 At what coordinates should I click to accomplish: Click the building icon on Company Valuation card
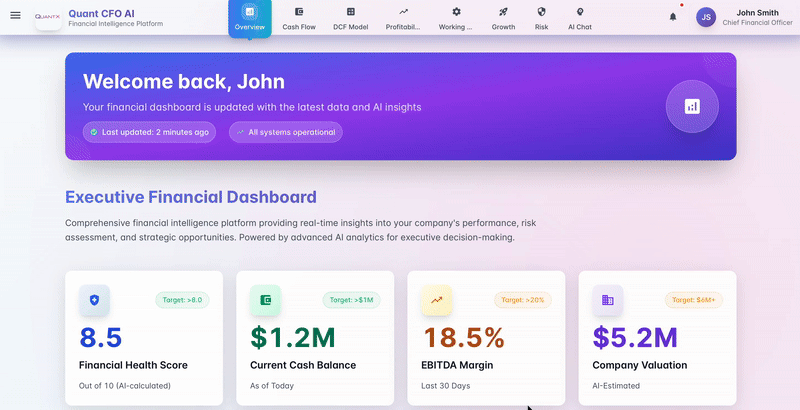pyautogui.click(x=608, y=300)
